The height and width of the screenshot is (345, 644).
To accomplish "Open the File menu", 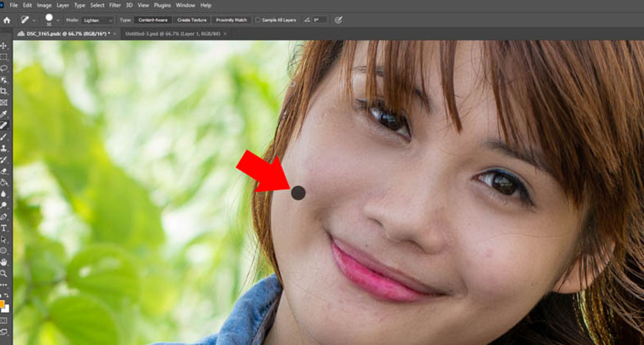I will 14,5.
